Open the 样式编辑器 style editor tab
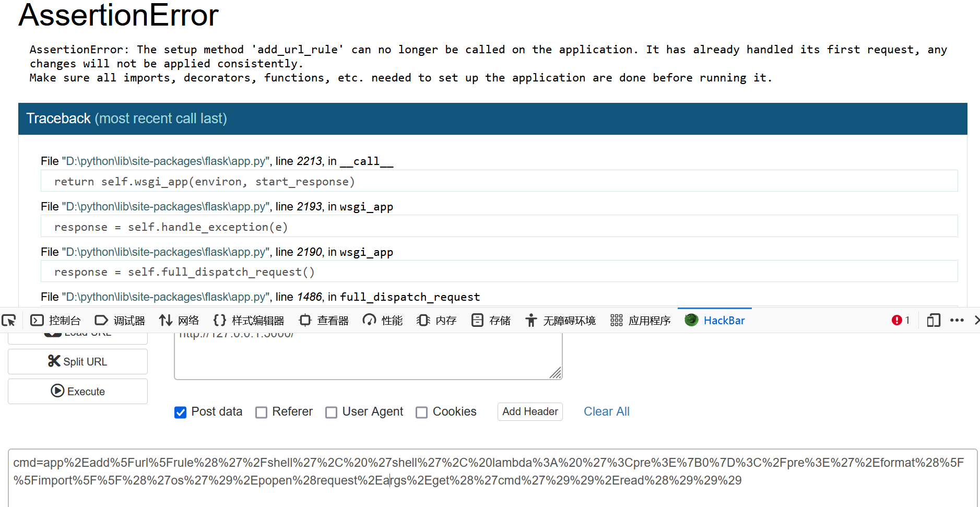This screenshot has height=507, width=980. [249, 320]
